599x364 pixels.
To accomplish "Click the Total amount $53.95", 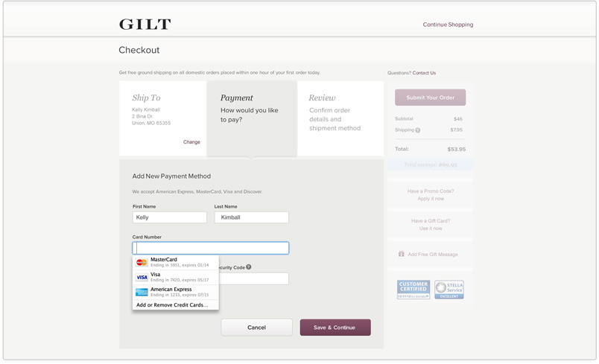I will tap(457, 149).
